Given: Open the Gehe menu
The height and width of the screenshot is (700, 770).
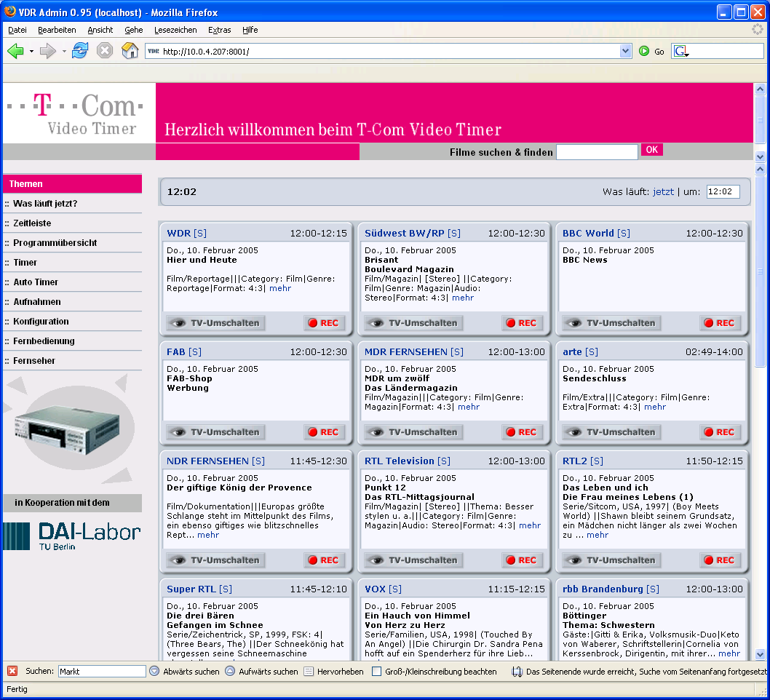Looking at the screenshot, I should (x=134, y=30).
